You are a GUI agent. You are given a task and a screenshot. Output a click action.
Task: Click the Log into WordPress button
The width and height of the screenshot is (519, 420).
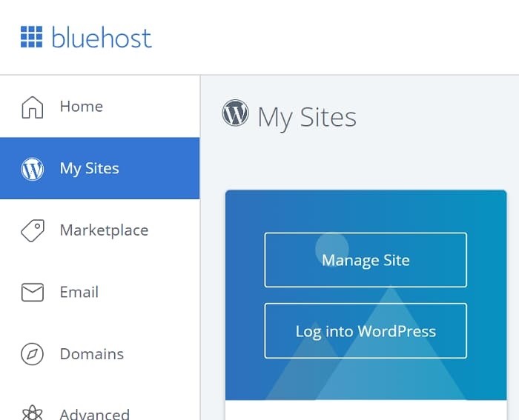tap(366, 330)
